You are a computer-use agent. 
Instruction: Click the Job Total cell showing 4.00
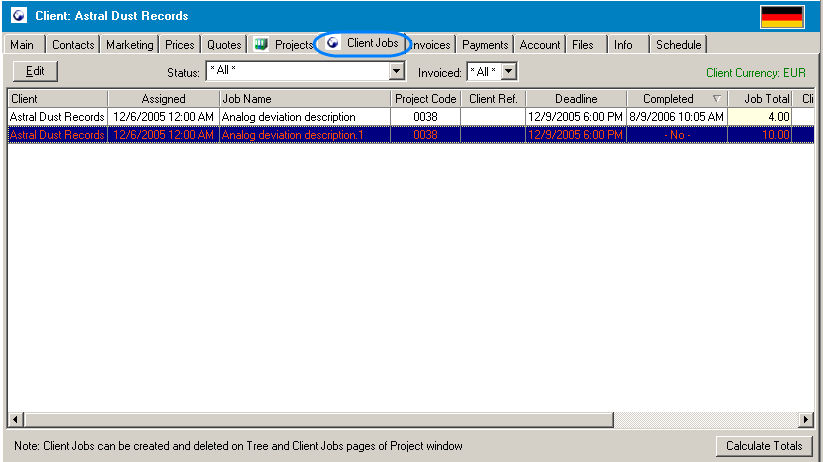pyautogui.click(x=759, y=117)
